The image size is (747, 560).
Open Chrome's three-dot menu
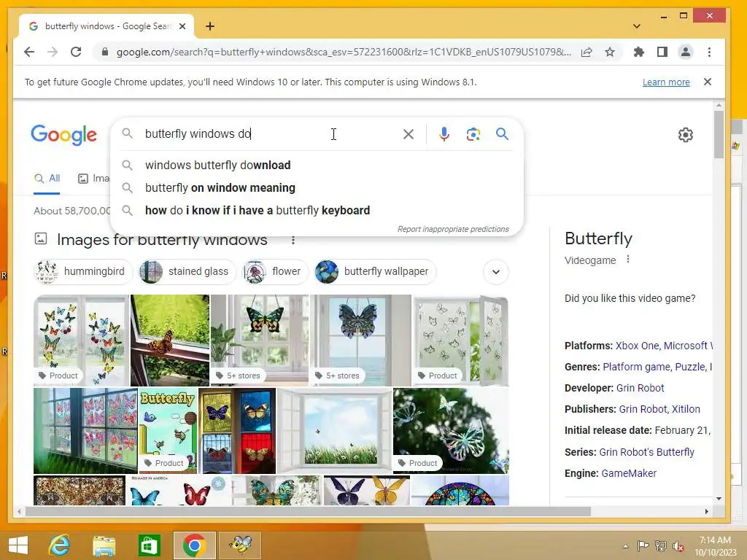point(709,52)
